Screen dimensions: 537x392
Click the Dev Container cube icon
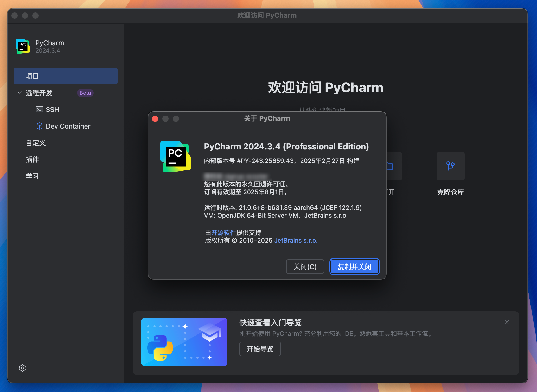point(39,126)
